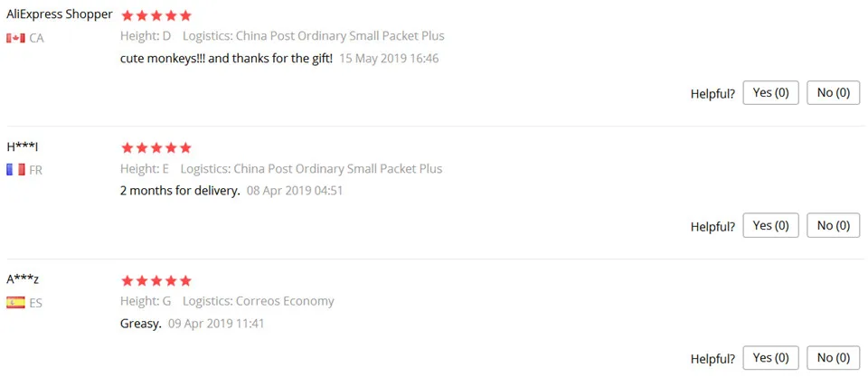
Task: Vote Yes on 2 months delivery review
Action: (770, 225)
